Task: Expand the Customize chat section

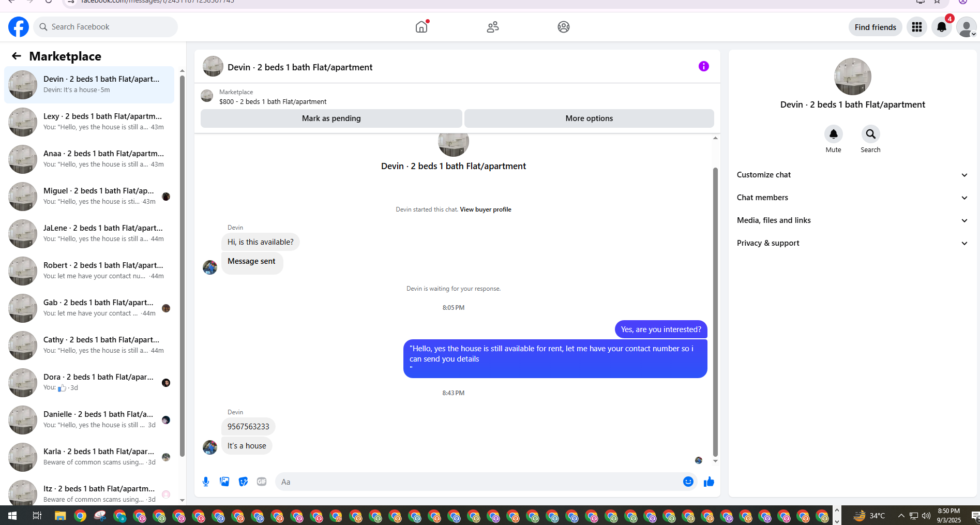Action: click(852, 175)
